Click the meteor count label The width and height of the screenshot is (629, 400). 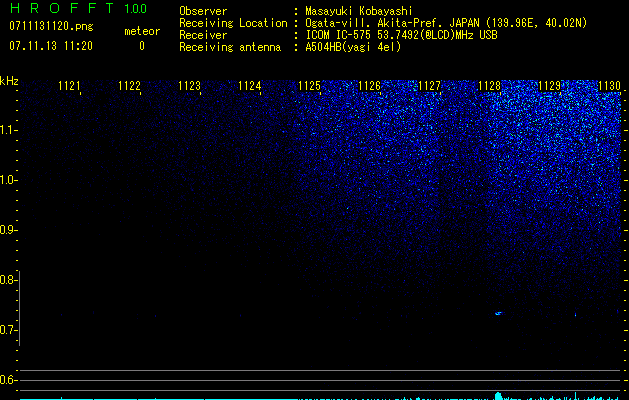coord(142,31)
